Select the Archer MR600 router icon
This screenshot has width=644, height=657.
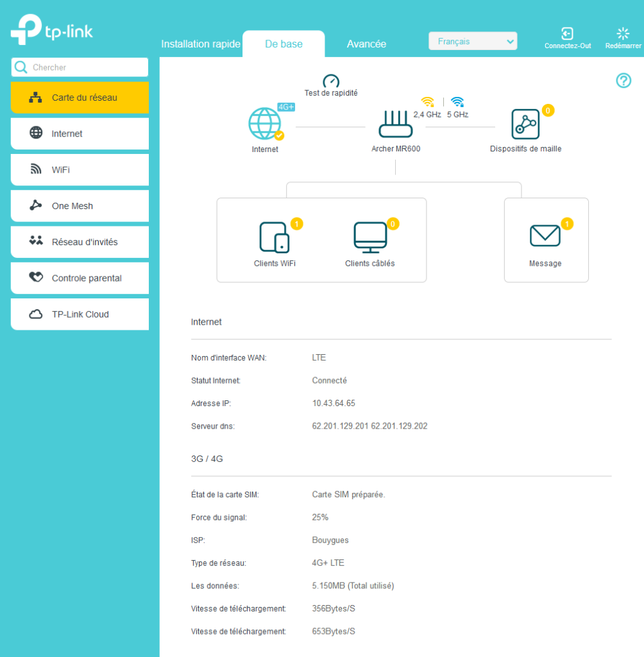coord(396,124)
